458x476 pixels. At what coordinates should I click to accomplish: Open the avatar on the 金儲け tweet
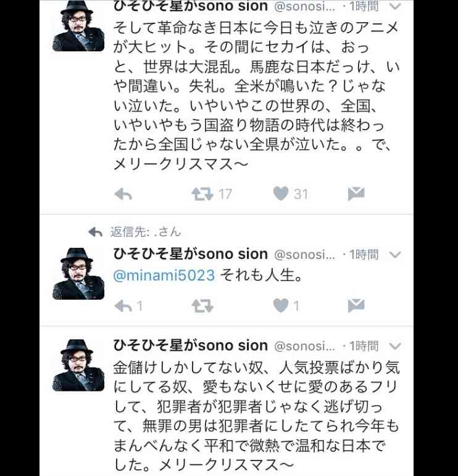point(78,365)
